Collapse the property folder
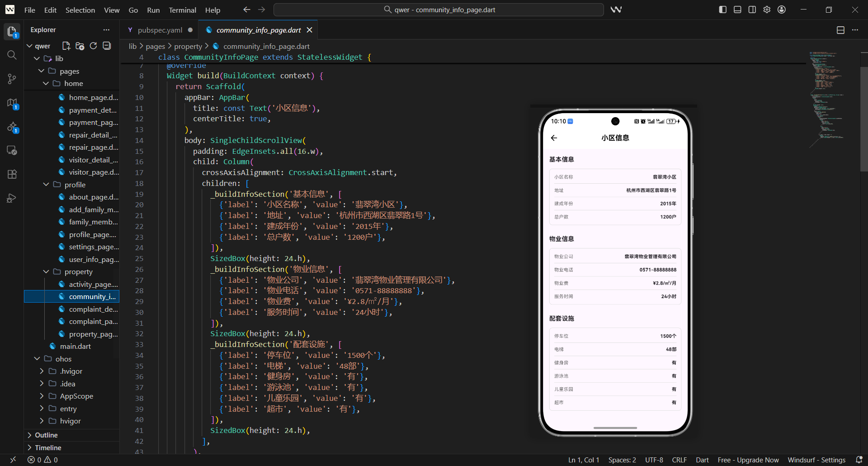This screenshot has height=466, width=868. point(46,271)
